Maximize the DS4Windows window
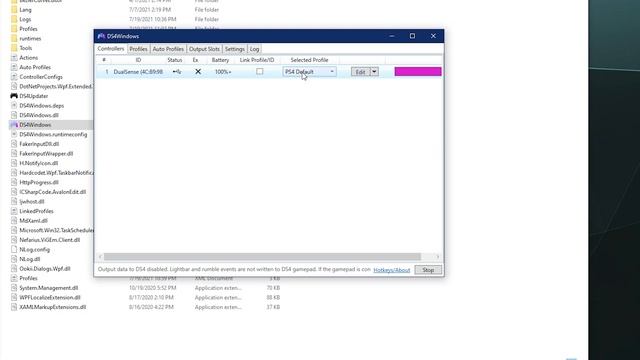This screenshot has width=640, height=360. pyautogui.click(x=412, y=36)
